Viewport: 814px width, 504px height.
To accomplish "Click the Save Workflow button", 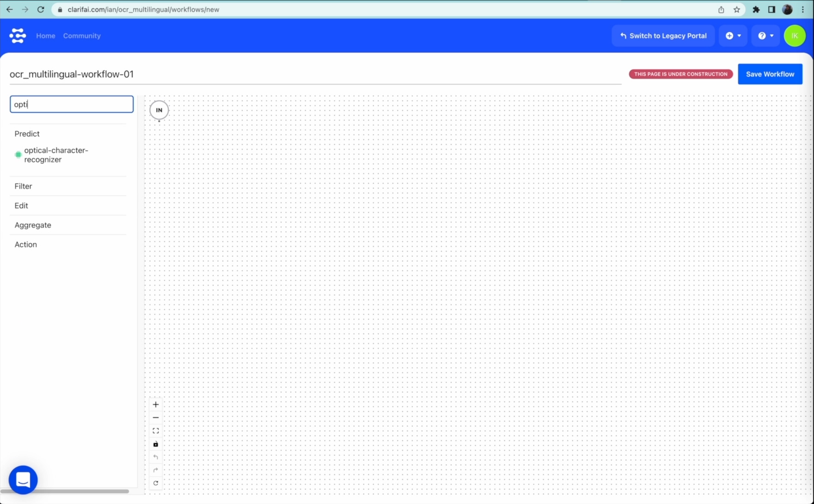I will point(770,74).
